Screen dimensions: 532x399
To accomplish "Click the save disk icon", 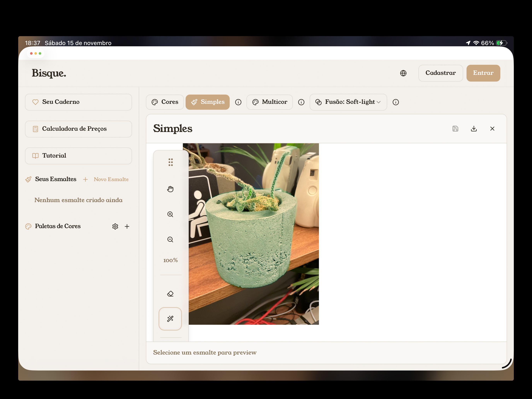I will 455,129.
